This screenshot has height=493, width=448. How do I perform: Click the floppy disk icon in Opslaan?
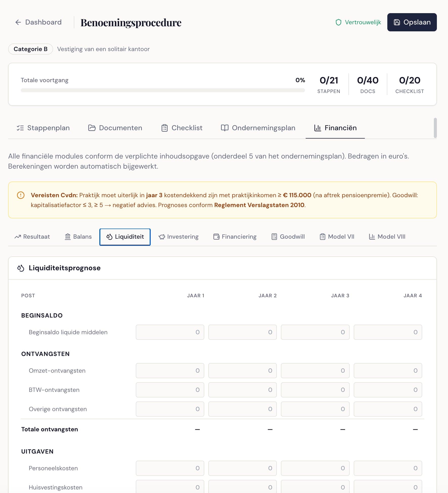pyautogui.click(x=397, y=22)
